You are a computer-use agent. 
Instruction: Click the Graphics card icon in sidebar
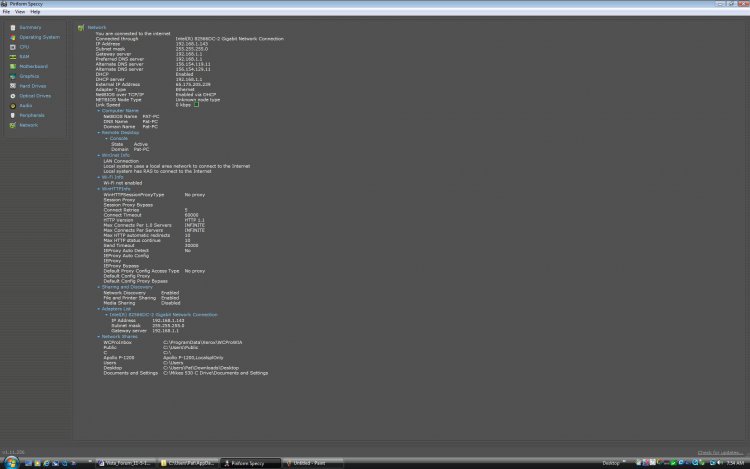point(13,76)
